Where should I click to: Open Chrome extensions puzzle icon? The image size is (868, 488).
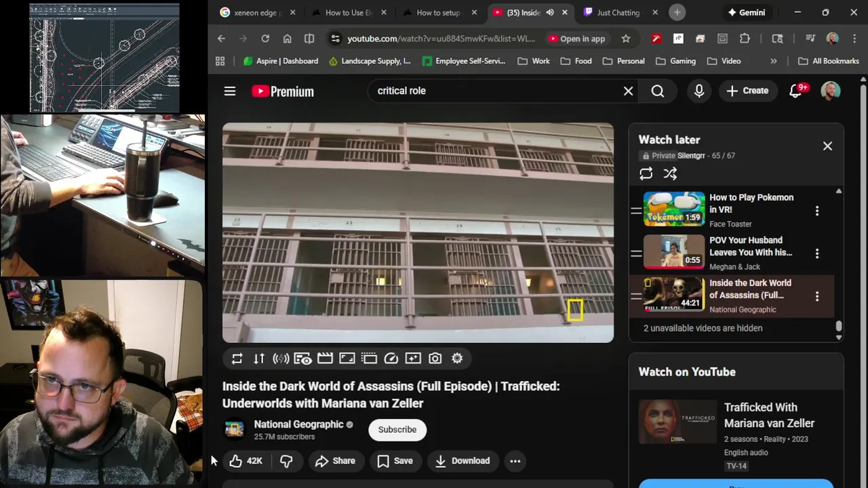click(745, 39)
